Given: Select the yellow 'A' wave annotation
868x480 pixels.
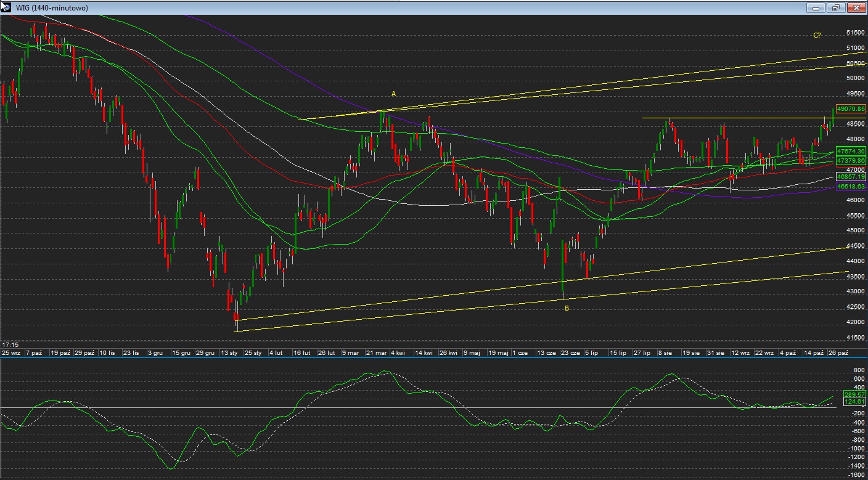Looking at the screenshot, I should [x=393, y=94].
